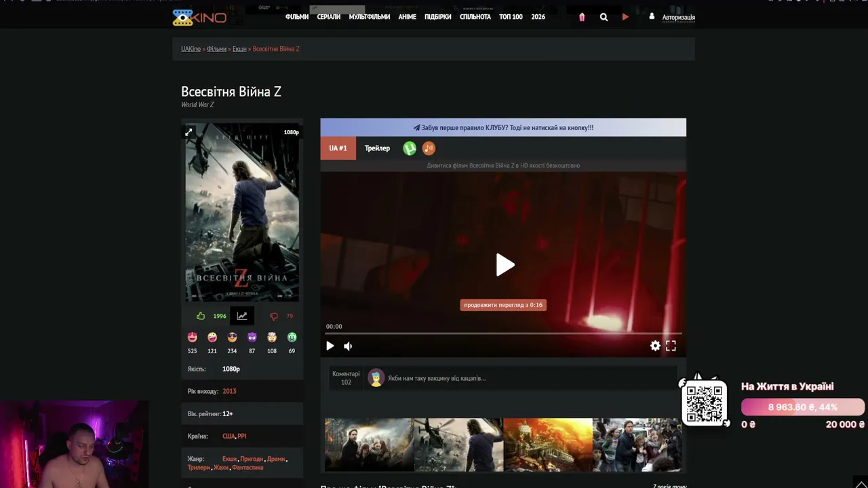Open the Фантастика genre link
Viewport: 868px width, 488px height.
[248, 468]
